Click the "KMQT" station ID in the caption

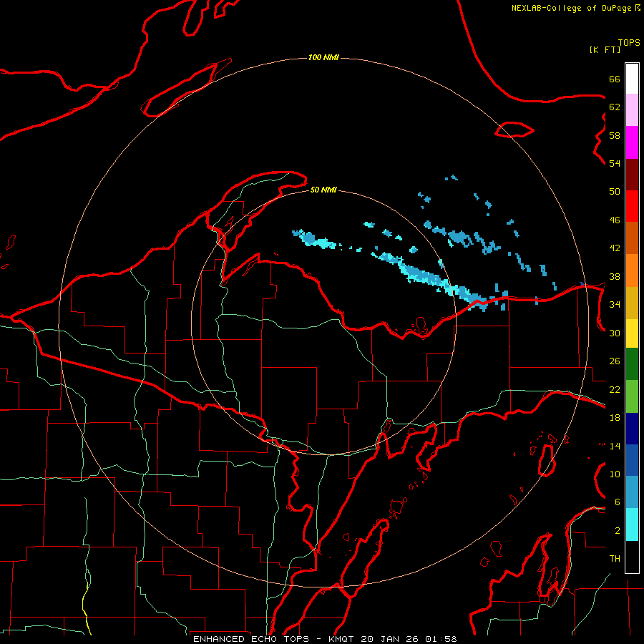(343, 639)
